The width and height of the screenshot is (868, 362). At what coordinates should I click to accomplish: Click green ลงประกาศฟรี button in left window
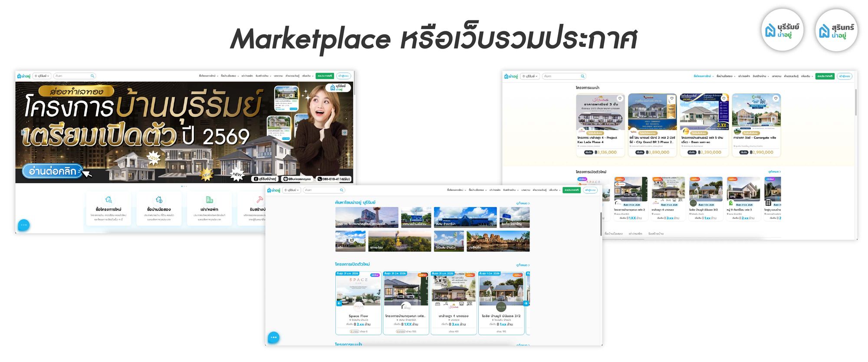pos(325,76)
